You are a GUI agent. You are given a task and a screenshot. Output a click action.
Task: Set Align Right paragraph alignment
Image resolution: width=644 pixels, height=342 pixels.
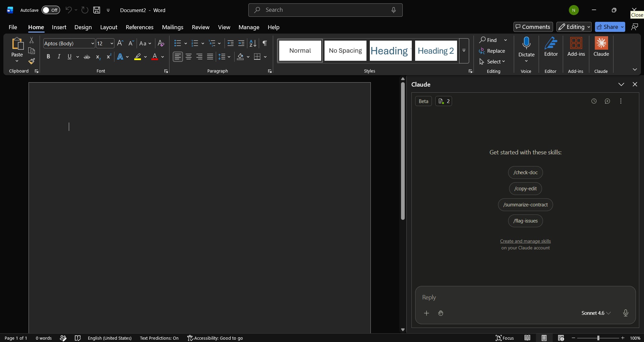point(199,57)
